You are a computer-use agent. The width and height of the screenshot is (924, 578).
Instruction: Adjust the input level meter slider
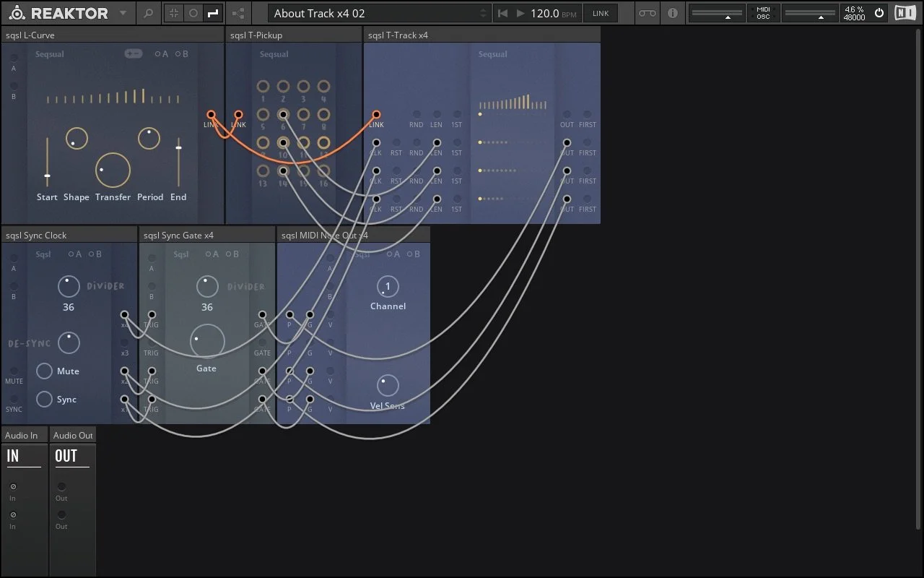(x=717, y=13)
